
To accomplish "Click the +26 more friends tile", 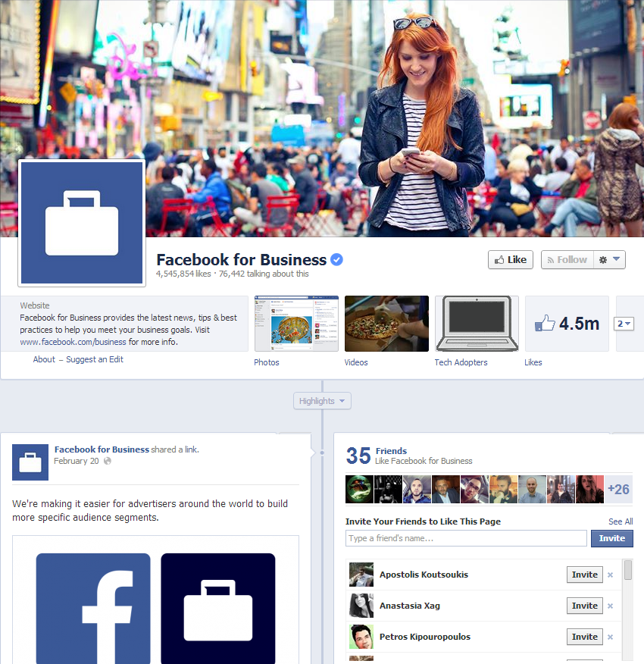I will click(618, 489).
